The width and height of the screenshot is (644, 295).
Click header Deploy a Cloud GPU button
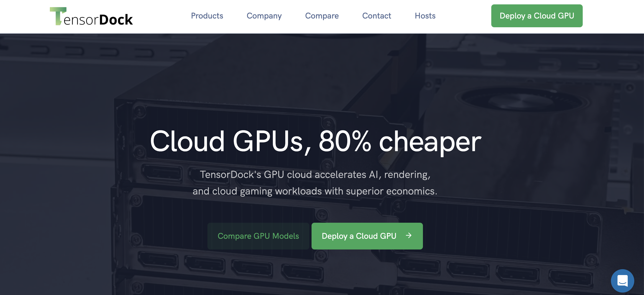tap(537, 16)
